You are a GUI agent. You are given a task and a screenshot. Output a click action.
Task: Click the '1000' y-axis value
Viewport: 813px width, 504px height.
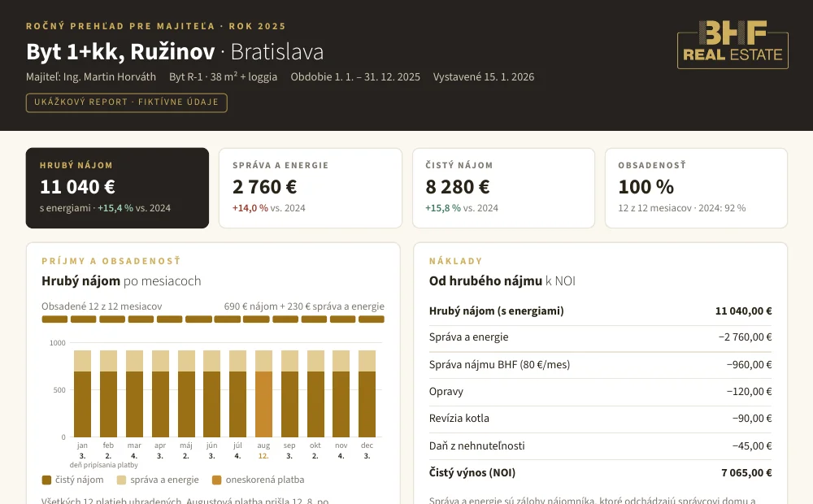point(58,343)
